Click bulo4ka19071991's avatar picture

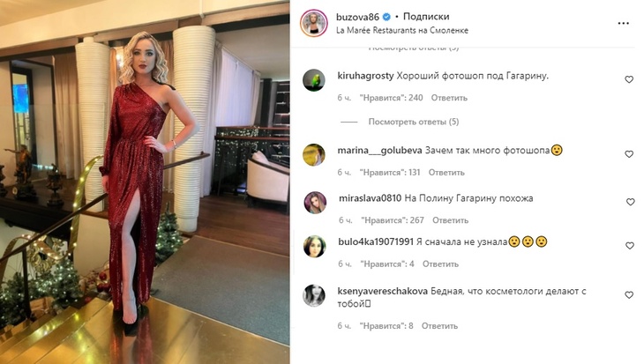point(315,246)
